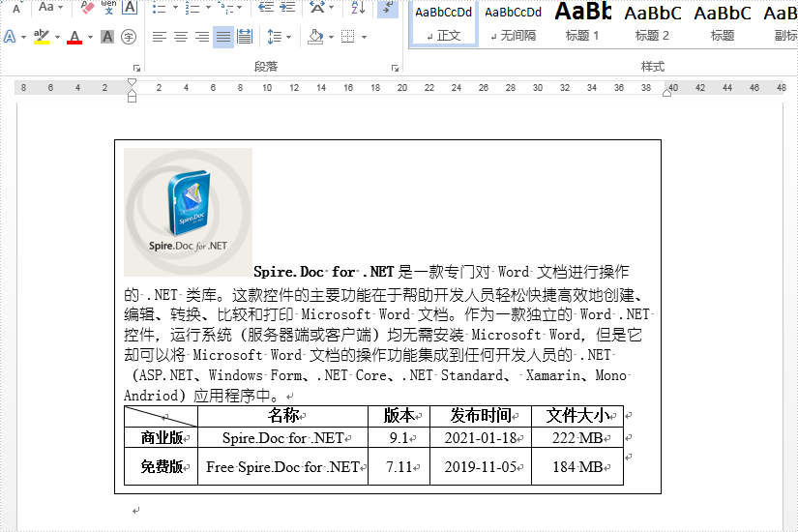Screen dimensions: 798x532
Task: Click the row label '商业版'
Action: tap(162, 437)
